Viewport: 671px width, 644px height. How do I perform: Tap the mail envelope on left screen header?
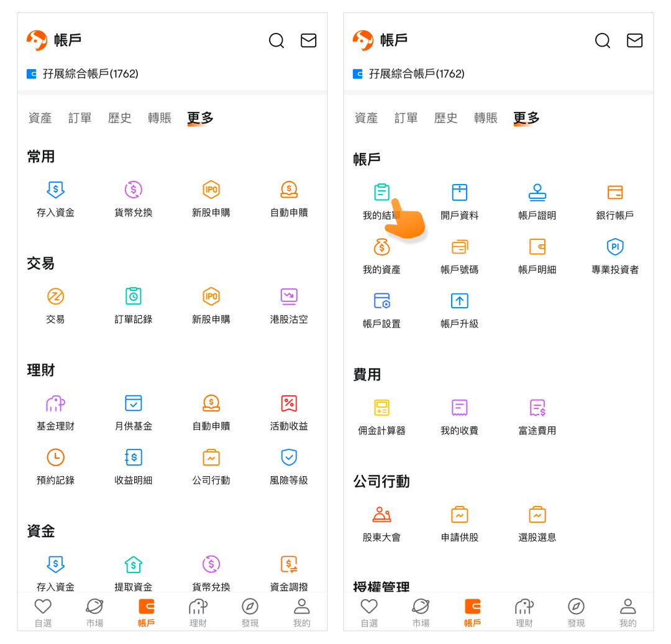(308, 40)
